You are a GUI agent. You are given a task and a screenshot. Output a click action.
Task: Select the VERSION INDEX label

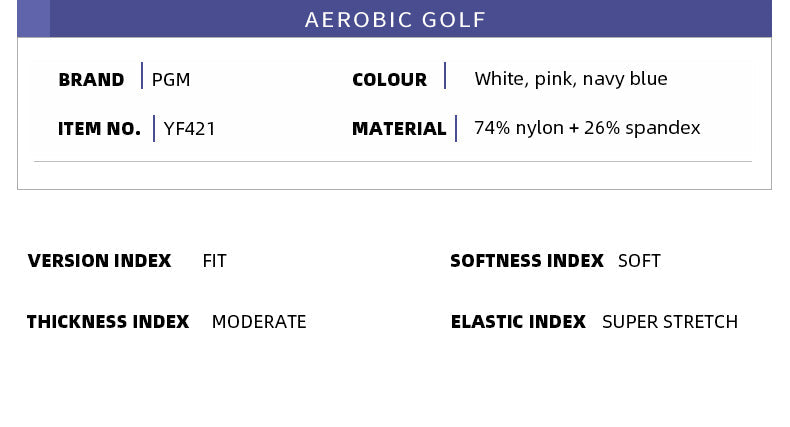pos(99,261)
